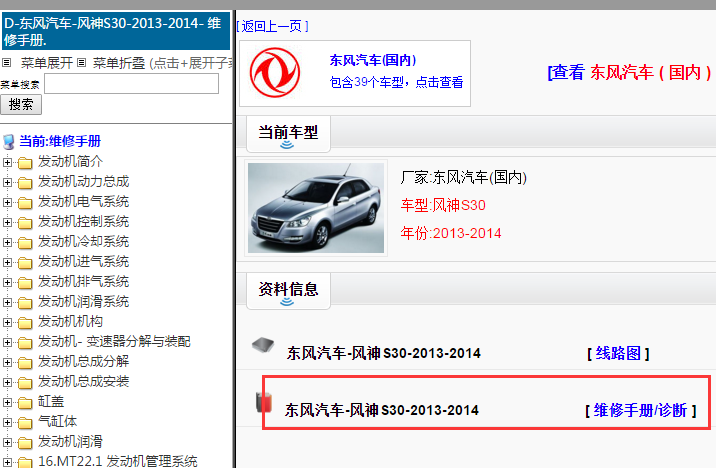Click 查看 东风汽车（国内） heading link
The height and width of the screenshot is (468, 716).
tap(630, 73)
